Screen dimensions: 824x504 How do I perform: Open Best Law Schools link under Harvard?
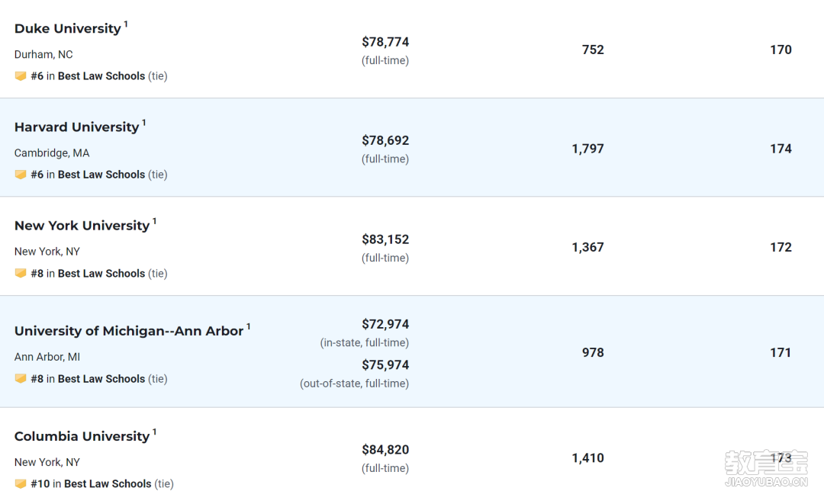(101, 175)
